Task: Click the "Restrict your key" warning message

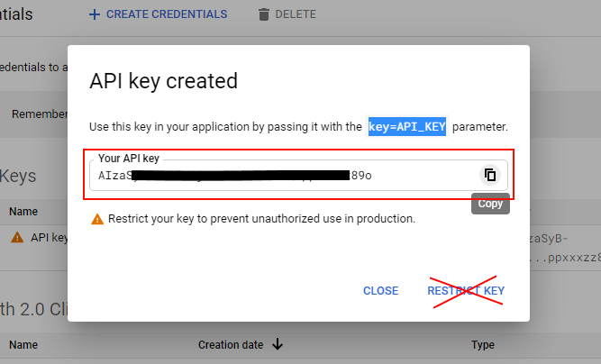Action: 261,219
